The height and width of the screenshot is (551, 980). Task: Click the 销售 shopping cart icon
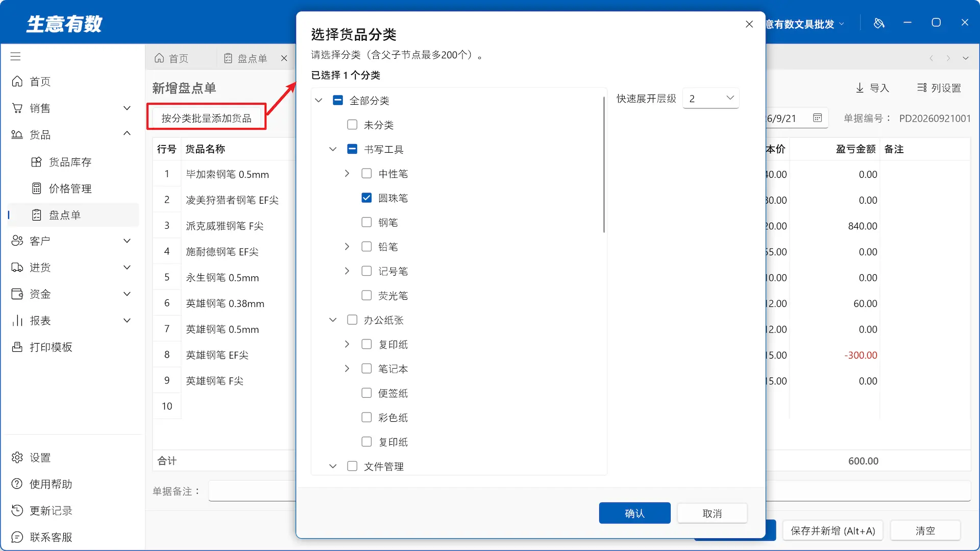click(x=17, y=108)
